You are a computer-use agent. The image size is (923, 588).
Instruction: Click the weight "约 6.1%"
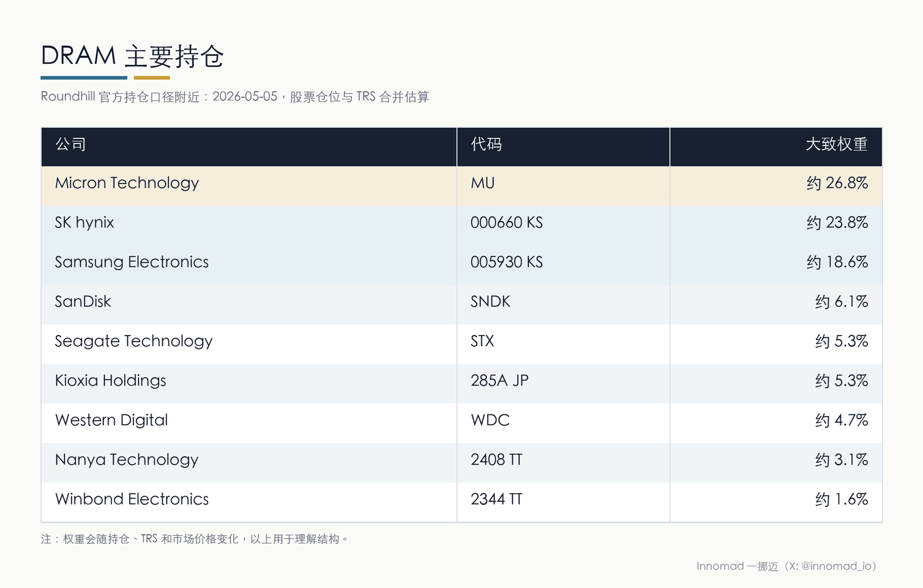tap(841, 301)
